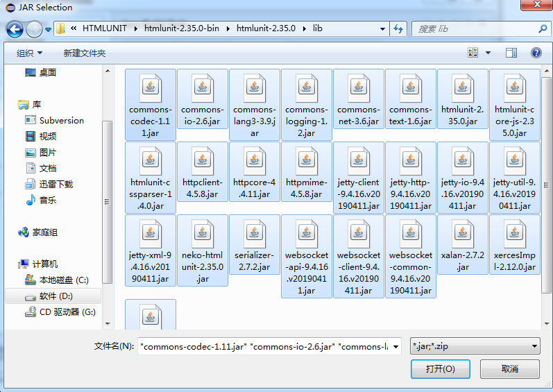The image size is (553, 392).
Task: Click the search magnifier icon
Action: click(x=543, y=28)
